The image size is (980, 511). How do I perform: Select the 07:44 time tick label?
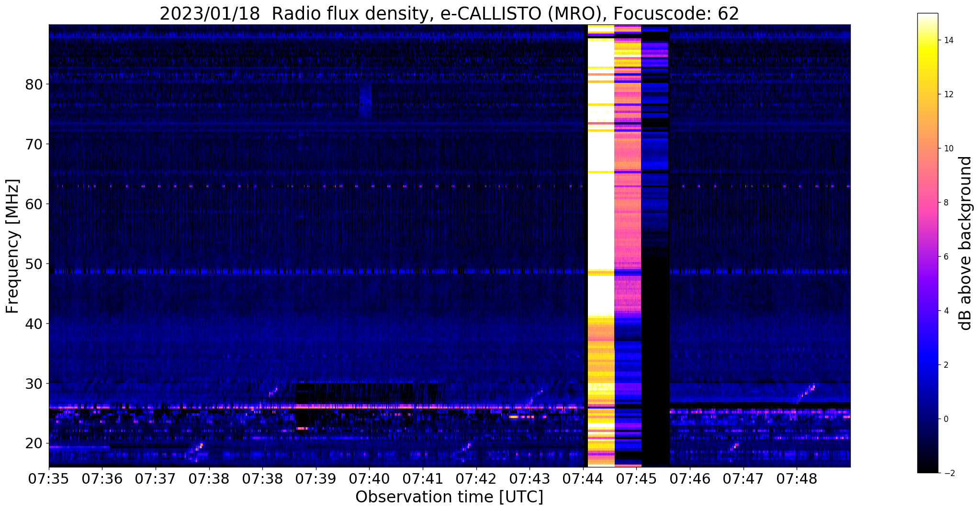coord(583,479)
